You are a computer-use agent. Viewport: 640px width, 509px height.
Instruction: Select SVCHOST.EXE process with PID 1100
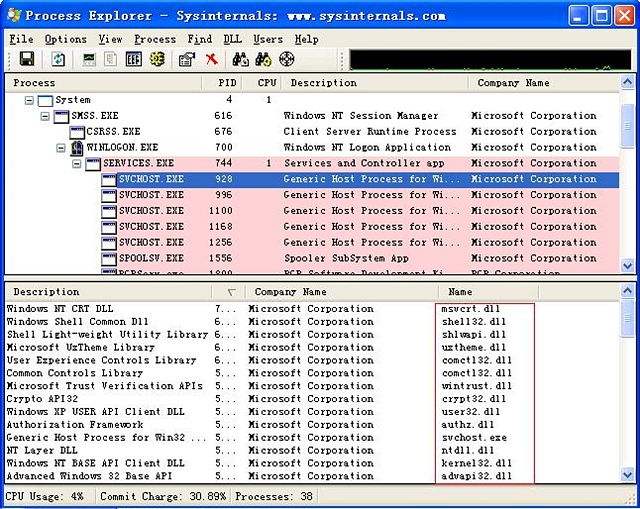click(312, 211)
